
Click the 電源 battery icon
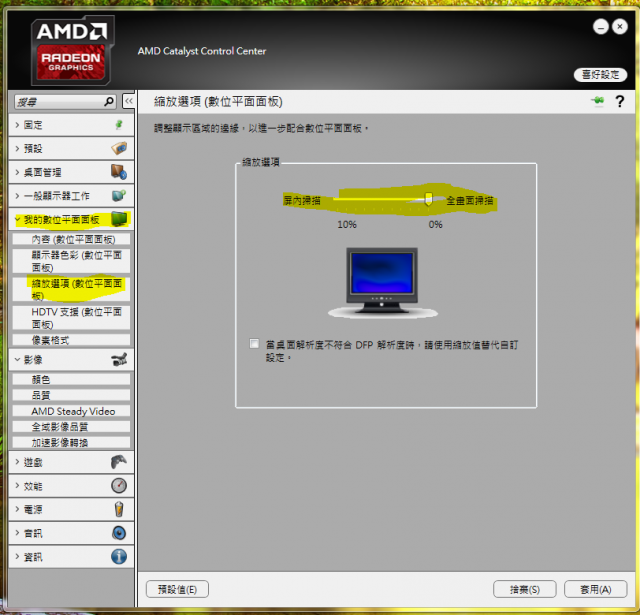[119, 509]
